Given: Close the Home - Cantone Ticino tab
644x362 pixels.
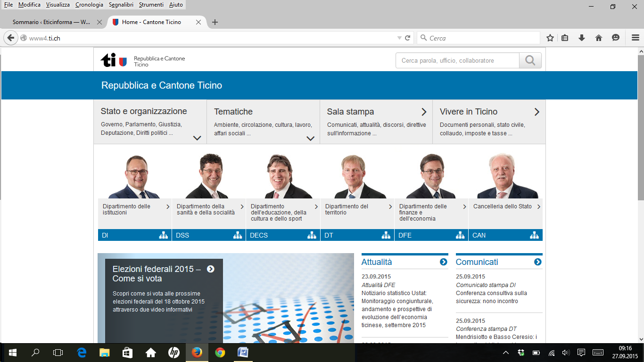Looking at the screenshot, I should pyautogui.click(x=198, y=22).
